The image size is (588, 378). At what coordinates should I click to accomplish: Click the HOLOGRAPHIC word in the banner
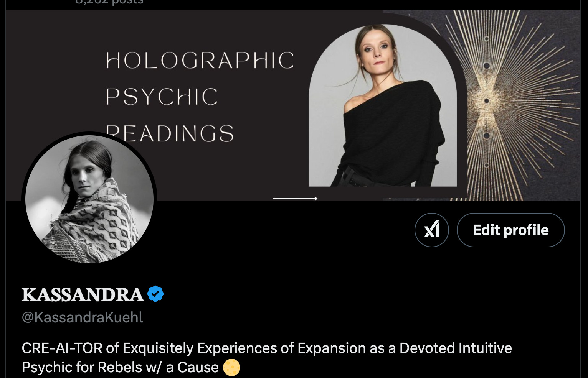click(200, 61)
